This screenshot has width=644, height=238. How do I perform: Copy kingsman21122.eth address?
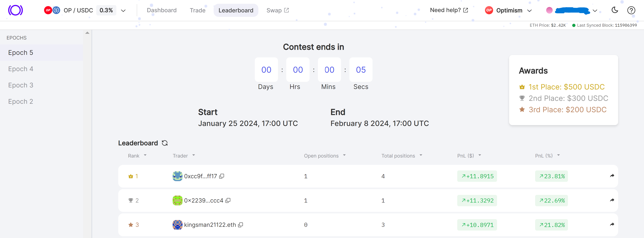pyautogui.click(x=241, y=225)
